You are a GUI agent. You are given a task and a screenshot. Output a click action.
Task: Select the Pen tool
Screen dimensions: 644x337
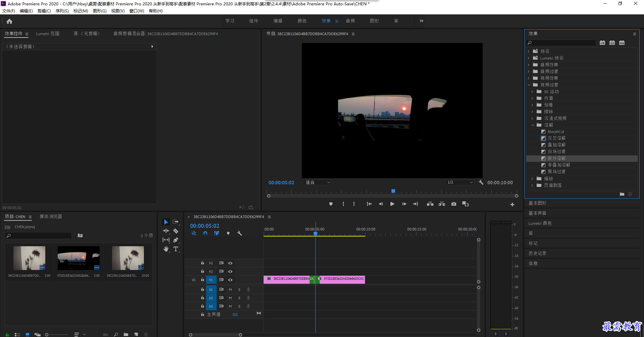tap(176, 240)
